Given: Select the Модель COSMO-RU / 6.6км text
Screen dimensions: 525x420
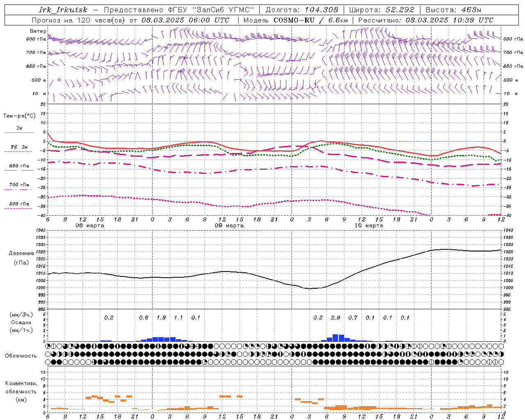Looking at the screenshot, I should (295, 20).
